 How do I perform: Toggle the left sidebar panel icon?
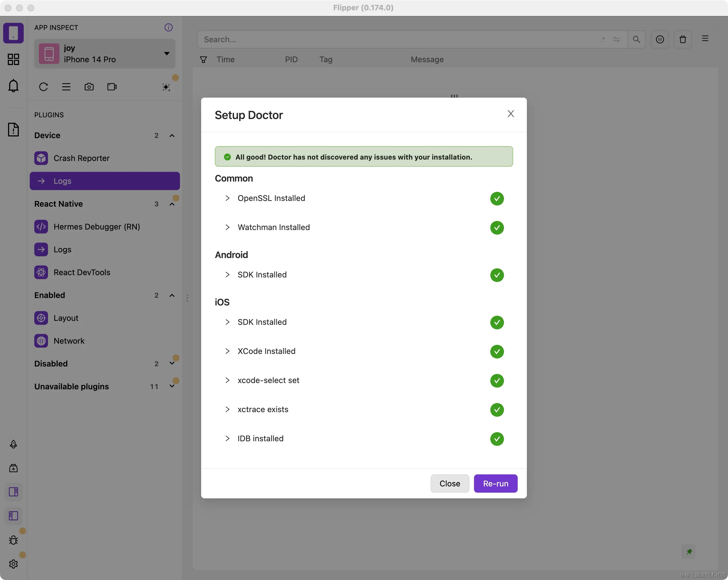[13, 515]
